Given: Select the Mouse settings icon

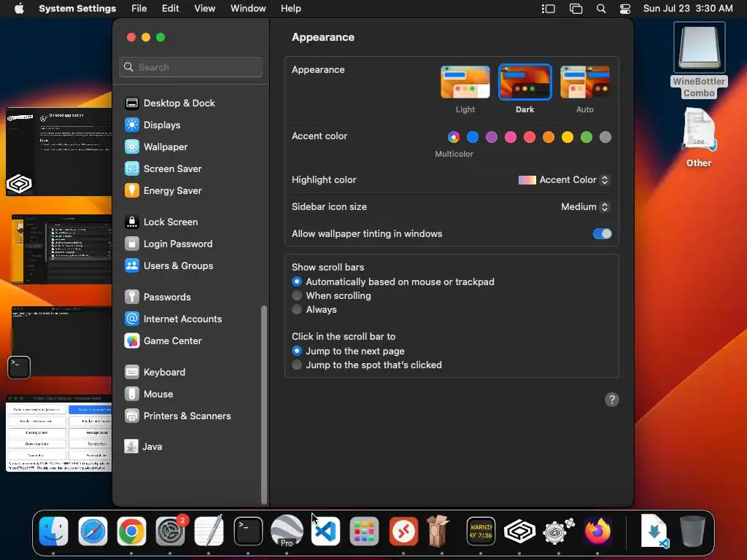Looking at the screenshot, I should (x=132, y=394).
